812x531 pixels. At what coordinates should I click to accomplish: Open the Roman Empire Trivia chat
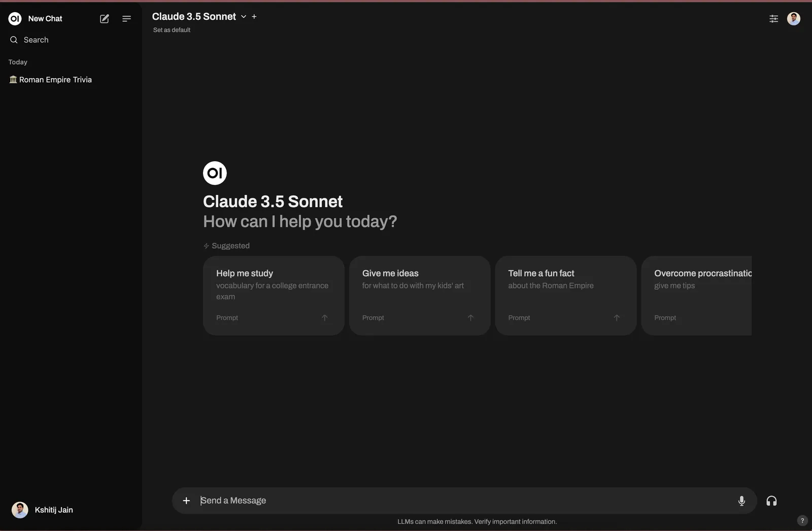[55, 80]
